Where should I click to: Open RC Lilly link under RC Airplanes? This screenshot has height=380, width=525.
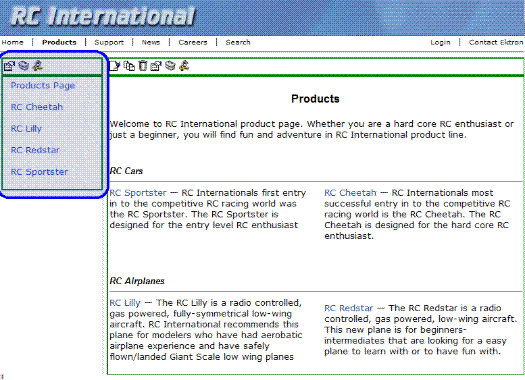tap(125, 303)
